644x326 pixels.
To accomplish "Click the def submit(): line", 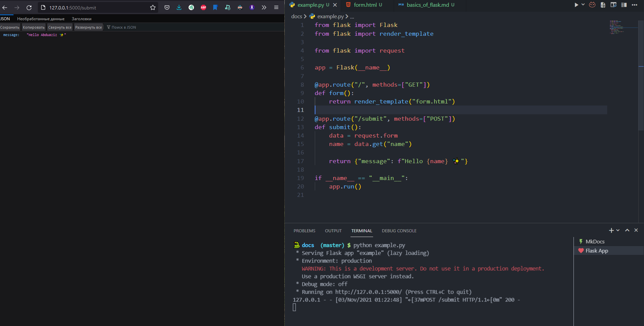I will click(x=338, y=127).
